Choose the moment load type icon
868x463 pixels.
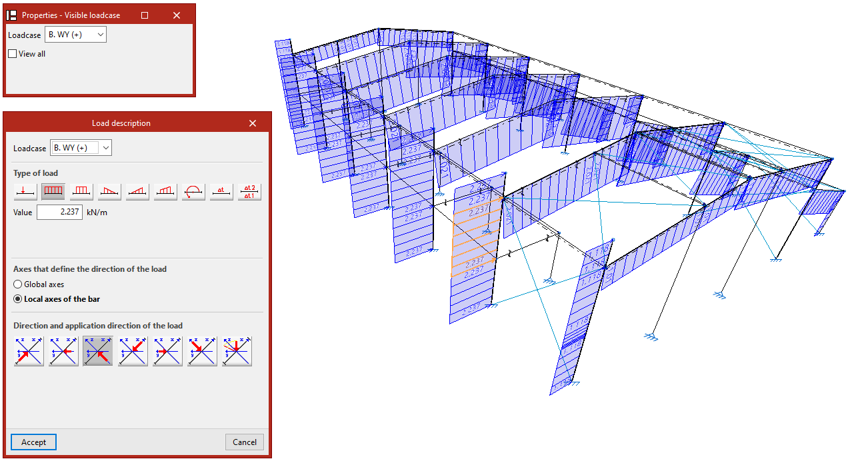click(x=193, y=192)
